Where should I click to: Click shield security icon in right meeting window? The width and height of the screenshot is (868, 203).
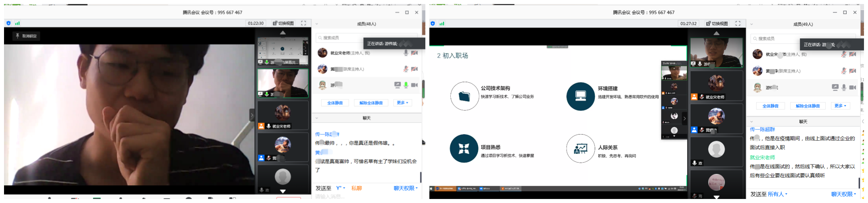click(433, 23)
